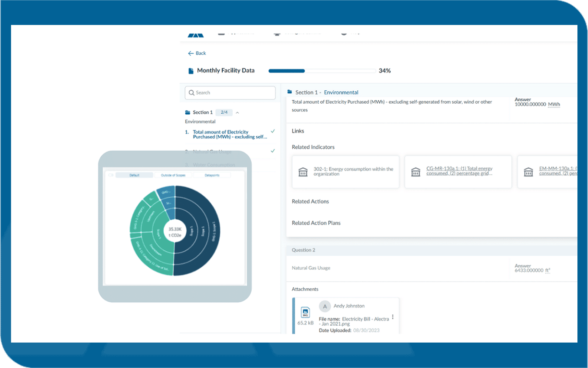Open the three-dot menu on Electricity Bill attachment
The height and width of the screenshot is (368, 588).
(x=393, y=317)
